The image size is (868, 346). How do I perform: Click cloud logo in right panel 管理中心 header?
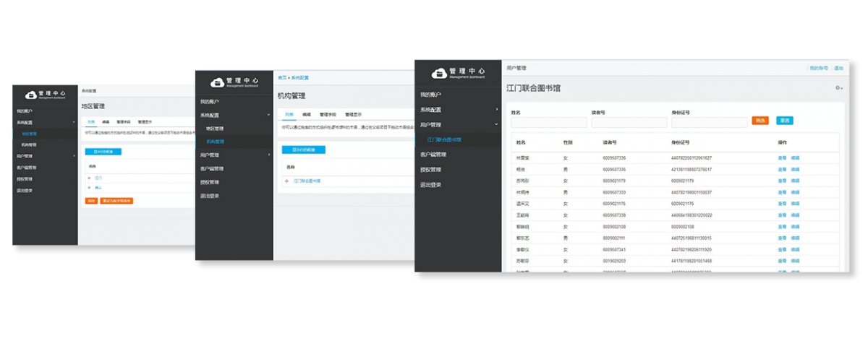438,73
